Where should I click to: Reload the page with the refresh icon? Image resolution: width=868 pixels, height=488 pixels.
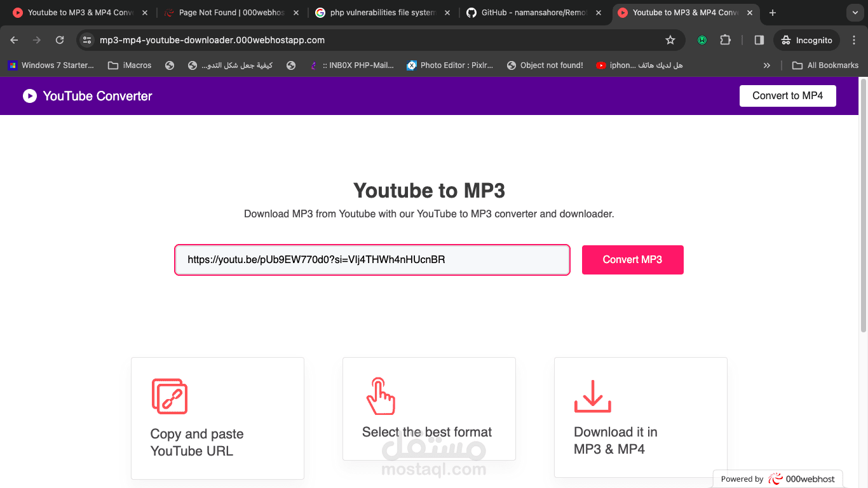60,40
